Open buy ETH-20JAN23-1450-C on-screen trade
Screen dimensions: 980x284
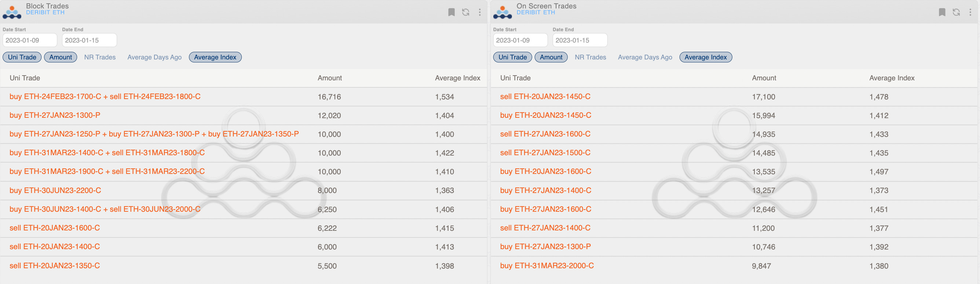545,115
